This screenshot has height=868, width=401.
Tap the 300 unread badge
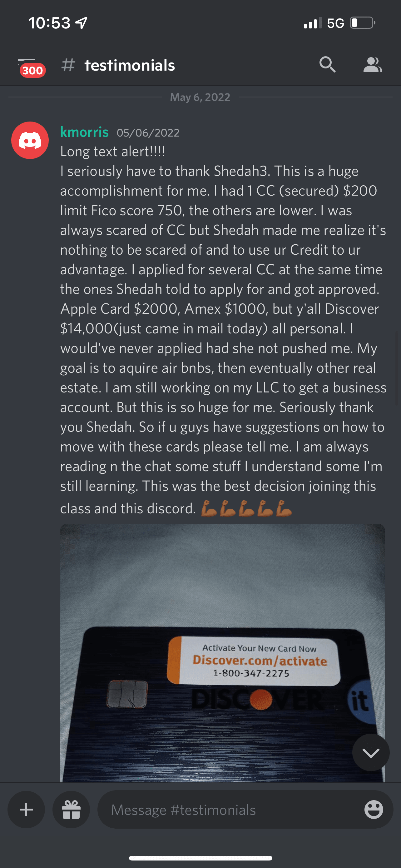tap(33, 70)
